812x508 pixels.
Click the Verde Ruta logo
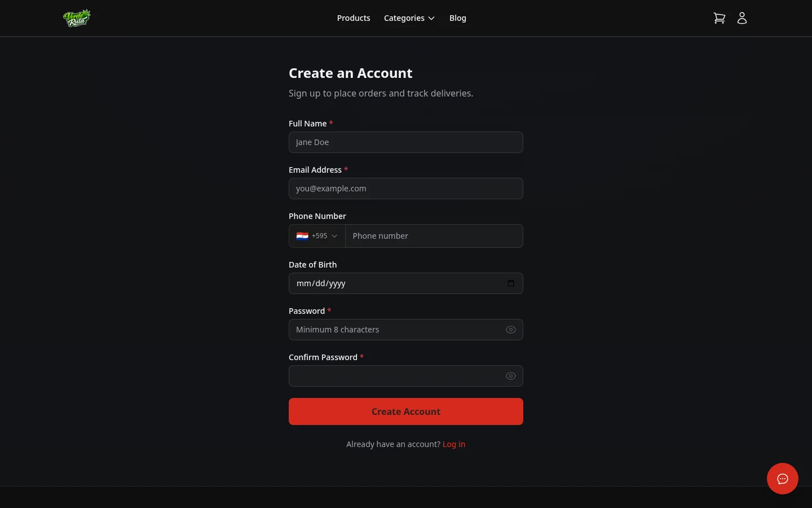(77, 17)
